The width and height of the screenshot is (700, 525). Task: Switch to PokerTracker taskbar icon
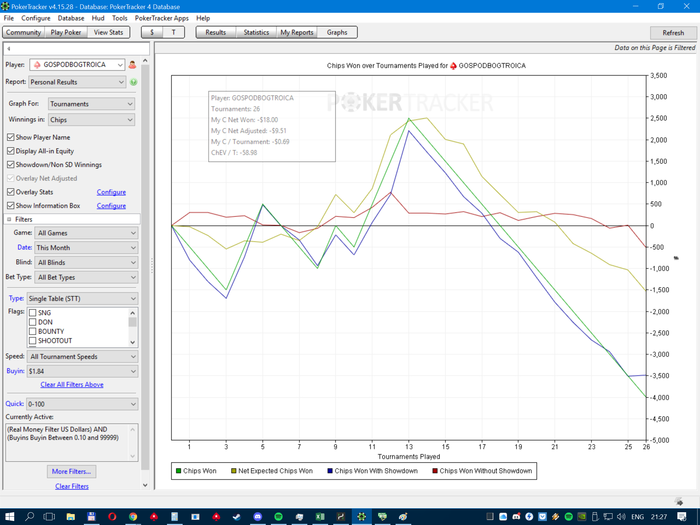tap(361, 517)
